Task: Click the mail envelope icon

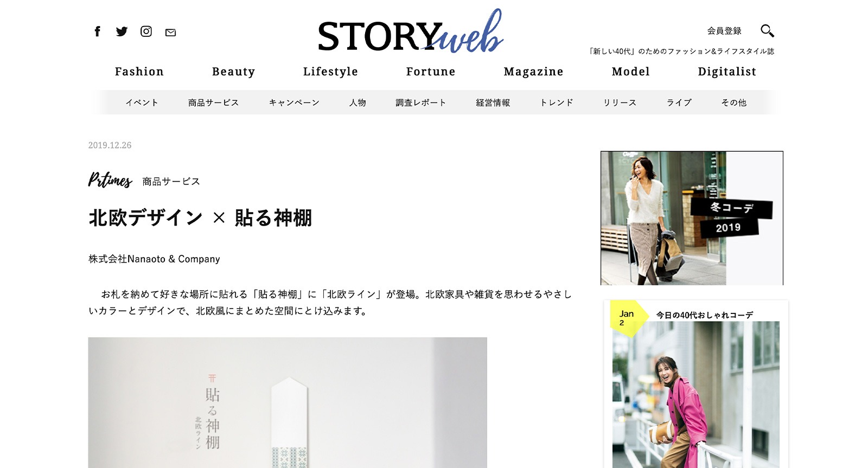Action: pos(170,33)
